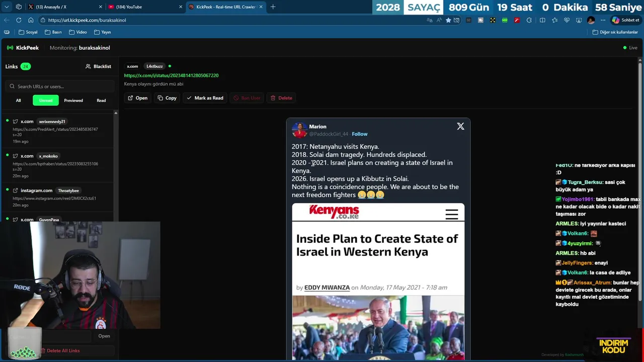Click the screenshot capture toolbar icon
This screenshot has width=644, height=362.
(x=579, y=20)
